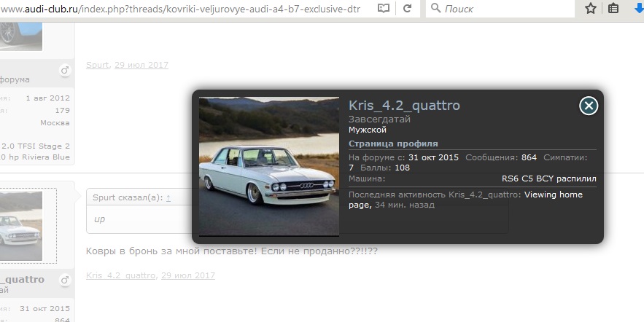Viewport: 644px width, 322px height.
Task: Click the reader view book icon
Action: click(x=384, y=9)
